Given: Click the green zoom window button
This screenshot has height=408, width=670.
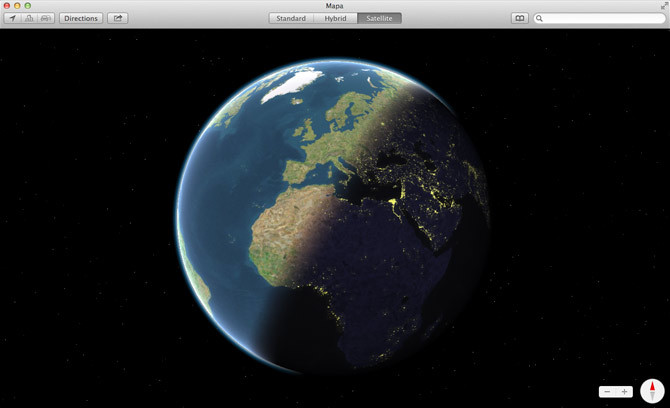Looking at the screenshot, I should pos(28,6).
